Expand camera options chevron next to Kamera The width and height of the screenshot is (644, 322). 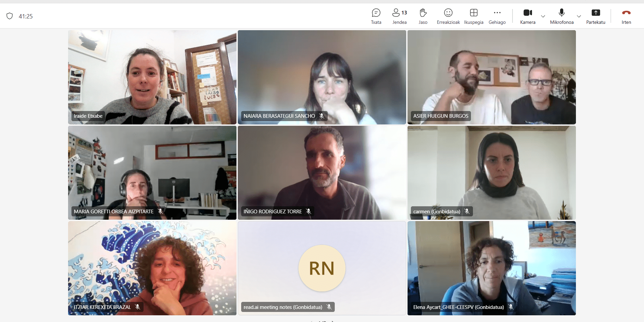pos(543,16)
